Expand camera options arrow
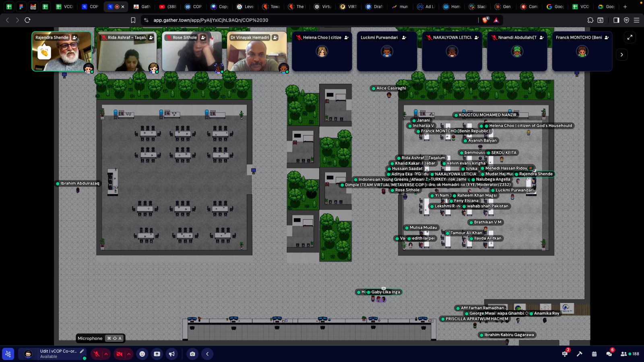The image size is (644, 362). [128, 354]
